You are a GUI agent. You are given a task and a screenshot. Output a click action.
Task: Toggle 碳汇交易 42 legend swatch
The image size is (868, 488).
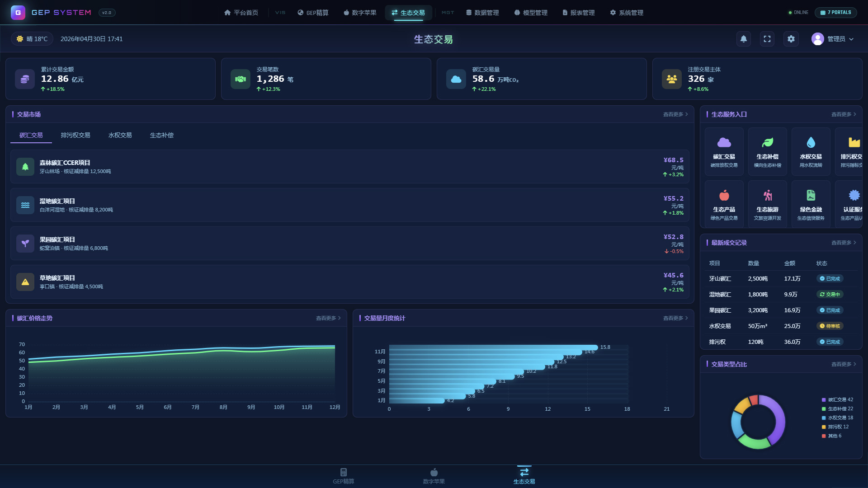point(824,399)
